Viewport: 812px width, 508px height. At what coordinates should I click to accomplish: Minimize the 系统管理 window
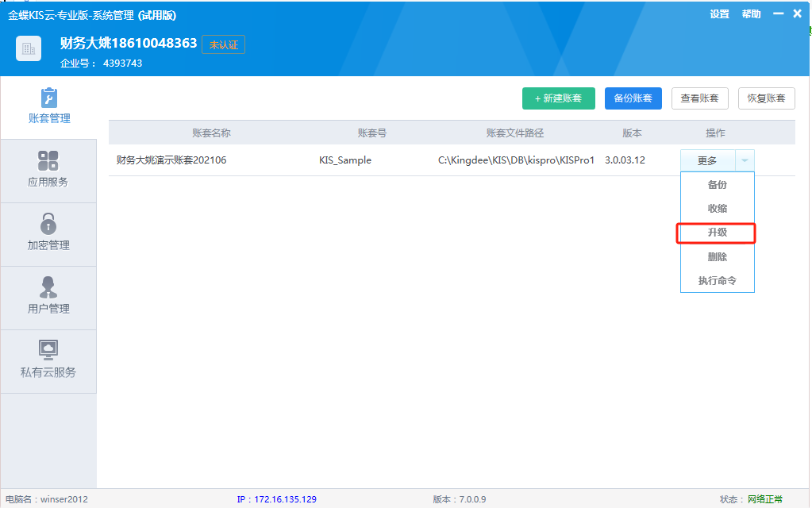click(x=779, y=14)
